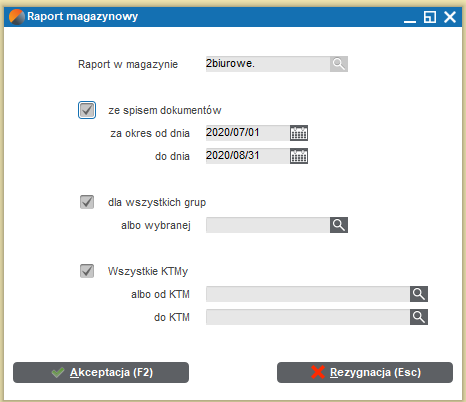
Task: Focus the 'do KTM' input field
Action: tap(308, 317)
